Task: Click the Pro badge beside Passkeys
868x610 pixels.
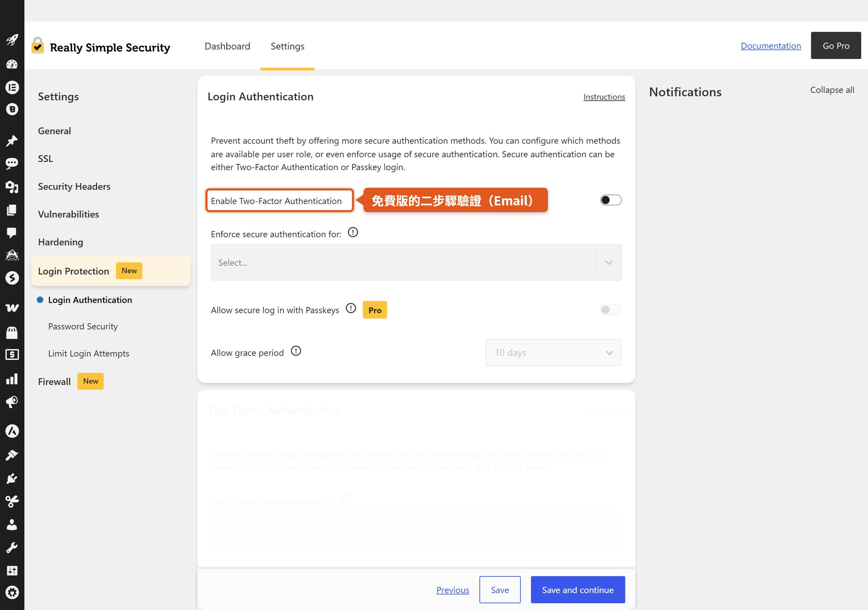Action: pyautogui.click(x=375, y=310)
